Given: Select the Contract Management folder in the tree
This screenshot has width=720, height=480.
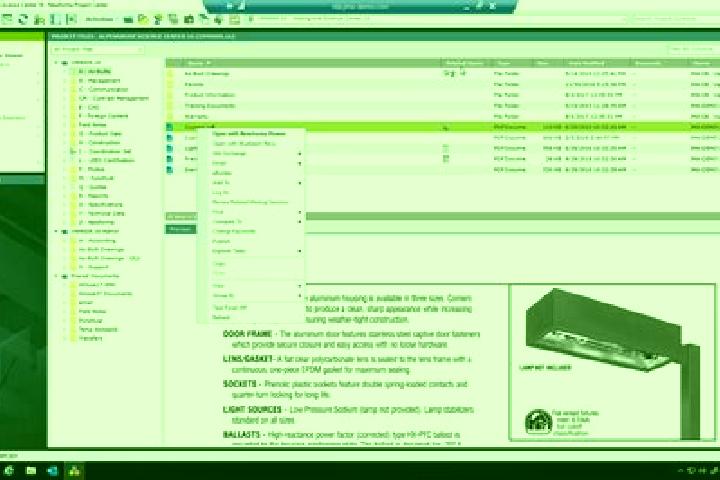Looking at the screenshot, I should pyautogui.click(x=114, y=98).
